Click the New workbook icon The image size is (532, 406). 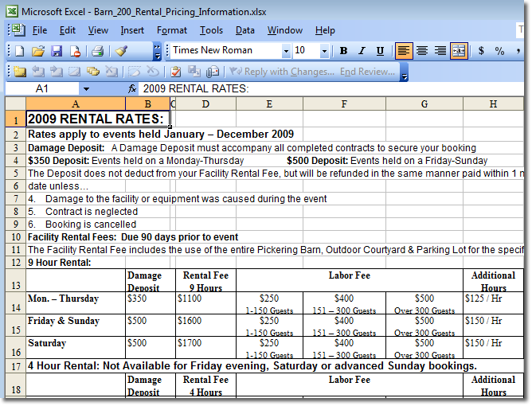(x=18, y=51)
